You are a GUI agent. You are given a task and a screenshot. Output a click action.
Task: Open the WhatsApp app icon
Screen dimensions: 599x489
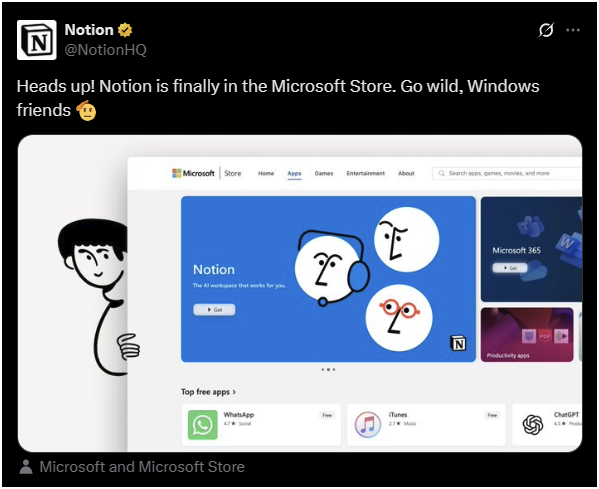(x=202, y=425)
